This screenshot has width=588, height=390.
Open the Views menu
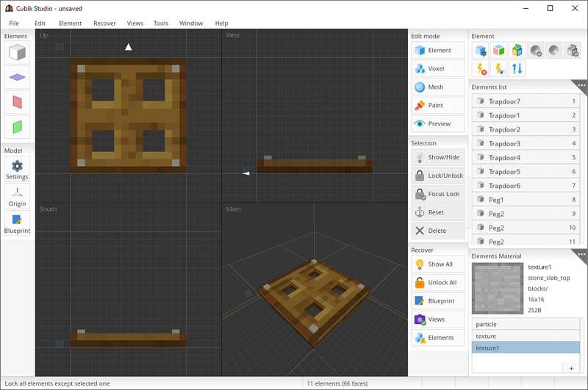(x=135, y=24)
